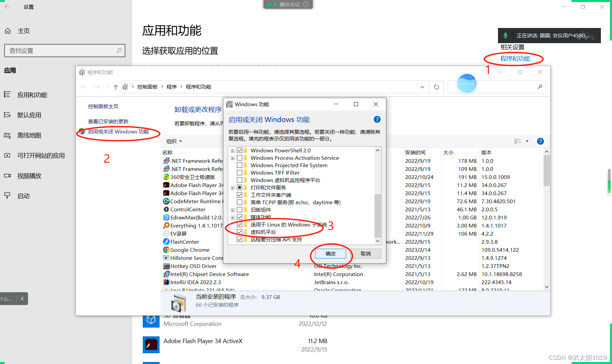Screen dimensions: 612x364
Task: Toggle 虚拟机平台 checkbox
Action: [x=240, y=232]
